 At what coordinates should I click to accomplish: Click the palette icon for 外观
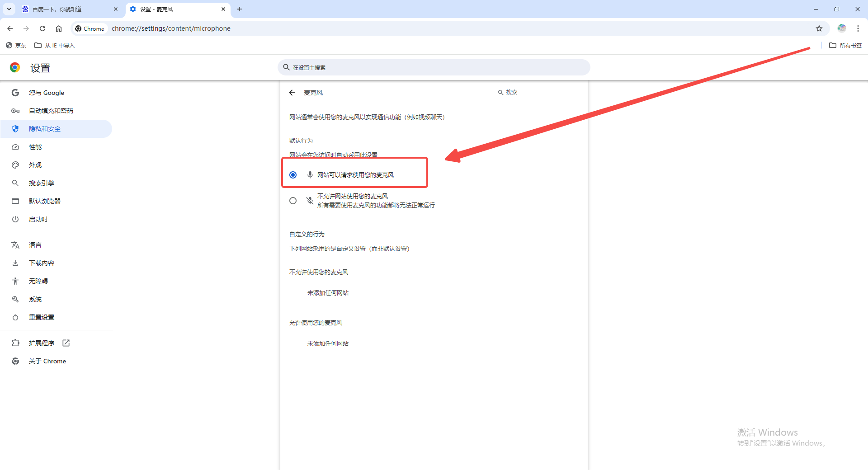[15, 165]
